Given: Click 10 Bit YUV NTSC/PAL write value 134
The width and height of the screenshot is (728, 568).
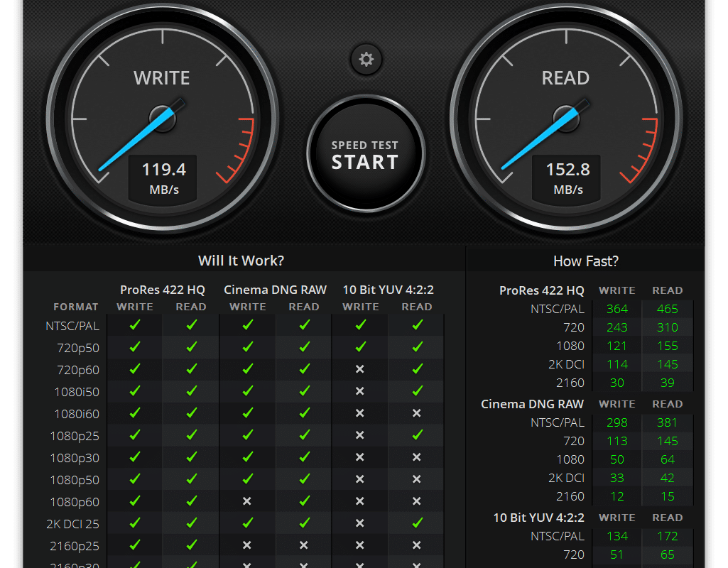Looking at the screenshot, I should [x=617, y=537].
